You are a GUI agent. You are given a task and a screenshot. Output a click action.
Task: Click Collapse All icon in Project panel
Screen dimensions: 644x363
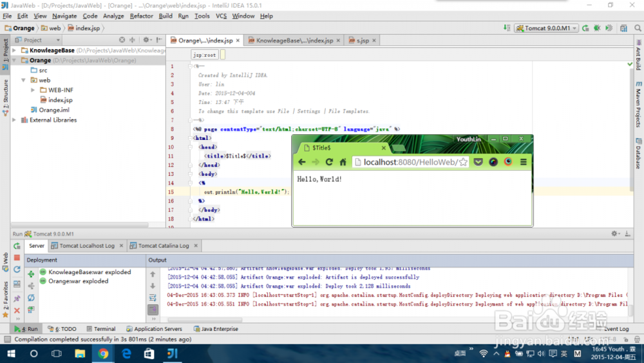(132, 40)
